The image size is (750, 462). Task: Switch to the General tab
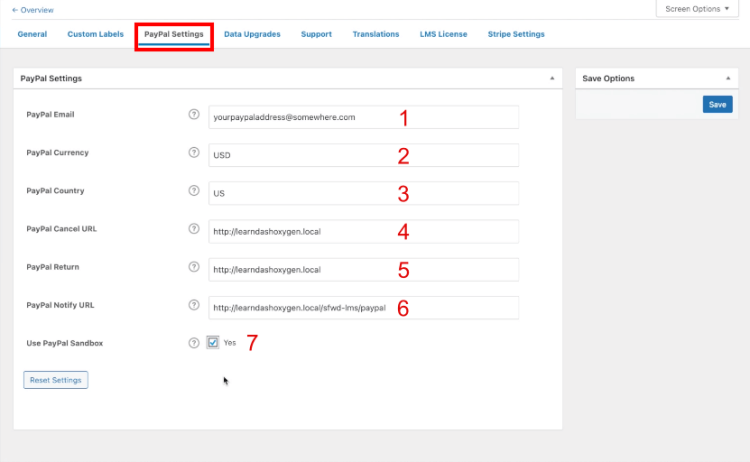pos(32,34)
